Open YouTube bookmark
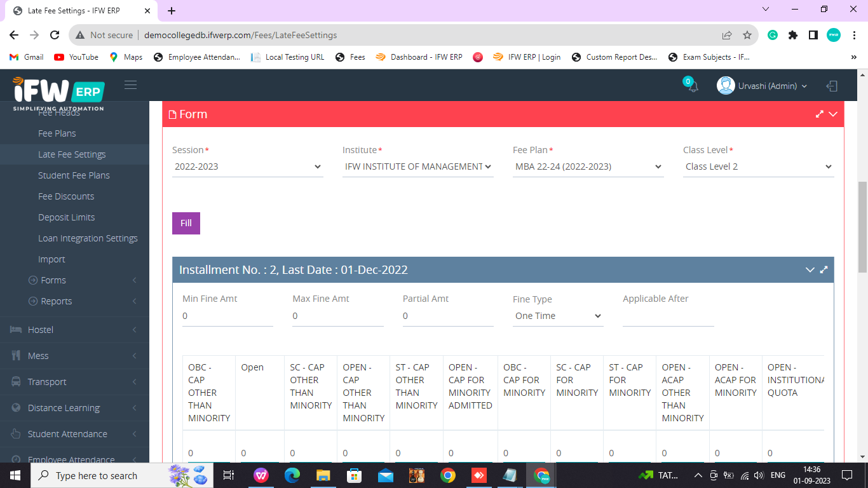Screen dimensions: 868x488 (76, 57)
